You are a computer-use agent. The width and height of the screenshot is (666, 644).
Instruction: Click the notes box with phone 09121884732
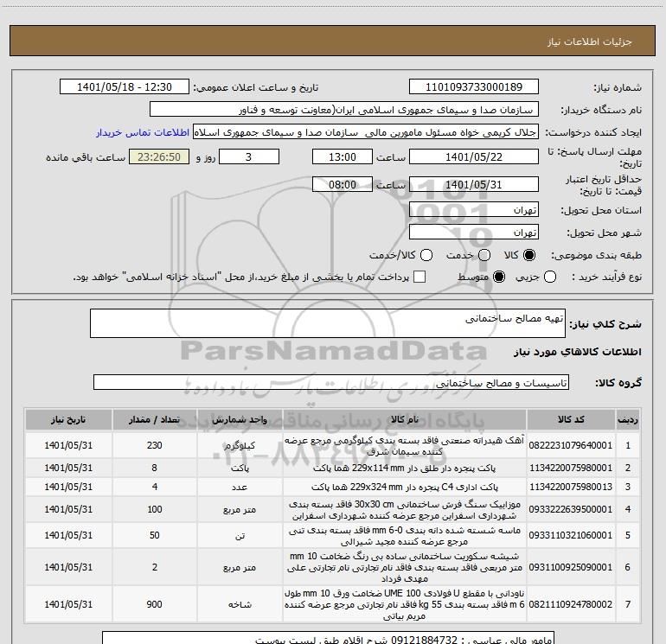click(x=329, y=638)
